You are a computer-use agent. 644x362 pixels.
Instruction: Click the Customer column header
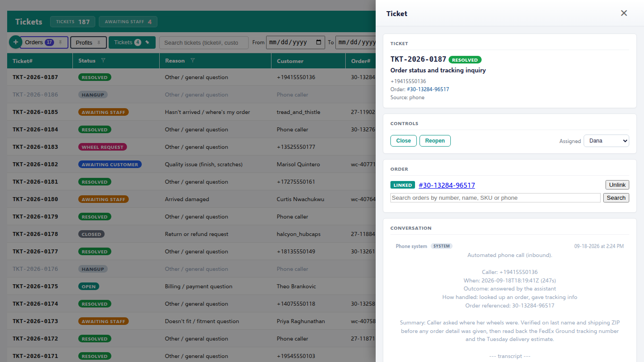[308, 61]
